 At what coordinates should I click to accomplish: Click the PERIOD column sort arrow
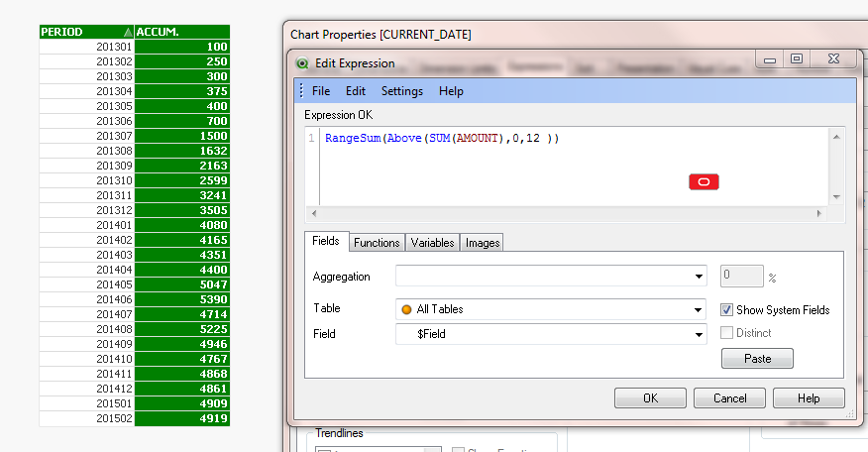(127, 32)
